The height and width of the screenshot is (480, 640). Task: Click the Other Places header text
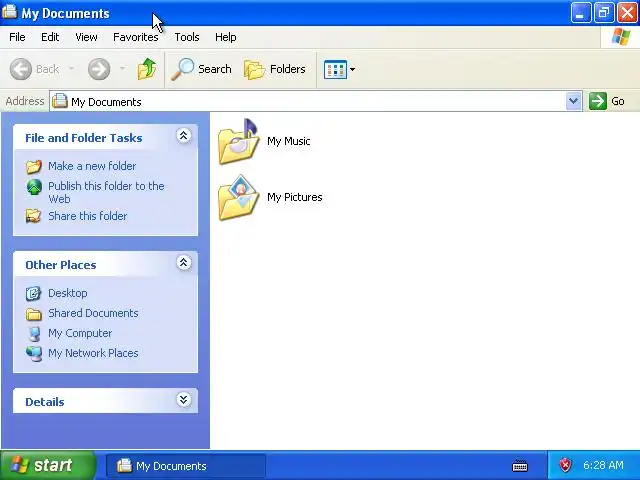(61, 265)
